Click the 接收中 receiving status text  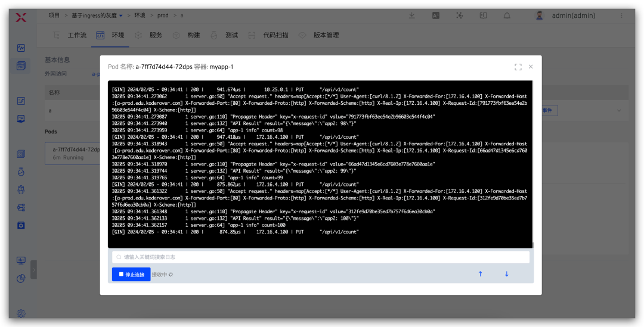tap(159, 275)
